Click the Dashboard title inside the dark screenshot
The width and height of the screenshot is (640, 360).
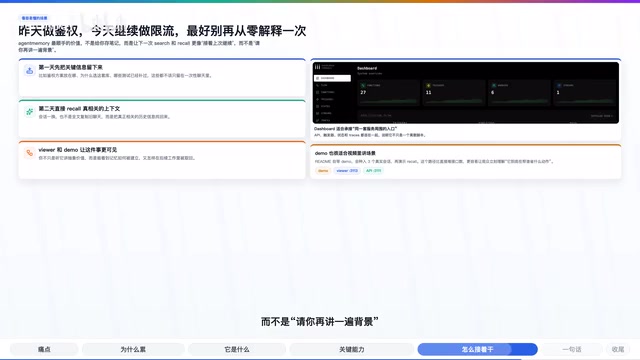pos(367,68)
